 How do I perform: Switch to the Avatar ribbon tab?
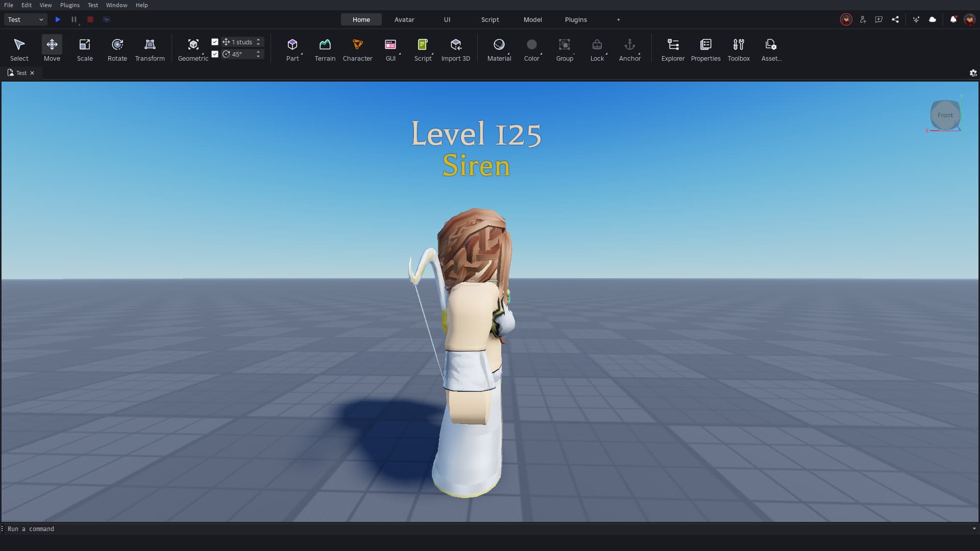click(404, 19)
